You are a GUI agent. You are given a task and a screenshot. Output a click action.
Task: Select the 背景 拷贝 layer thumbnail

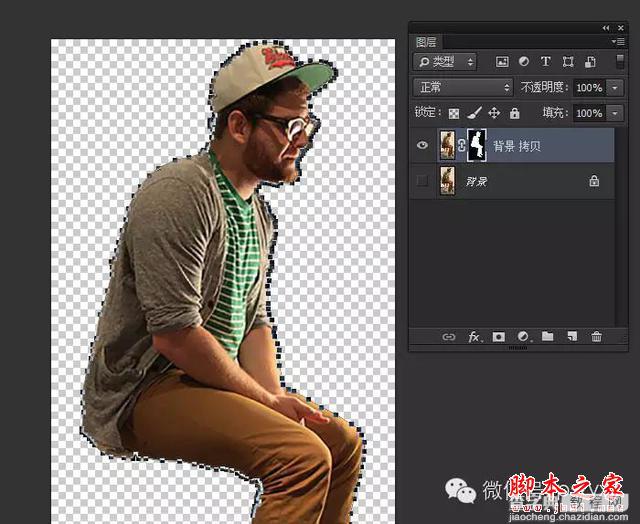click(x=448, y=145)
